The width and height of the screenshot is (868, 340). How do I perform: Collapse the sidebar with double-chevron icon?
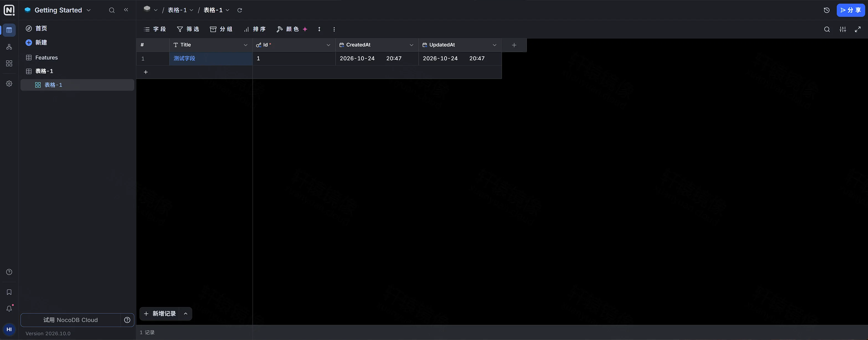(x=126, y=10)
